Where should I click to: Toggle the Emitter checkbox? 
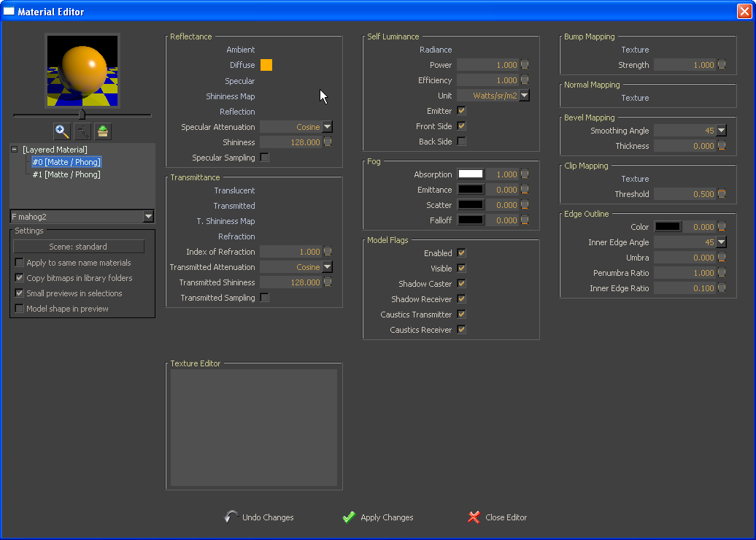(x=461, y=110)
